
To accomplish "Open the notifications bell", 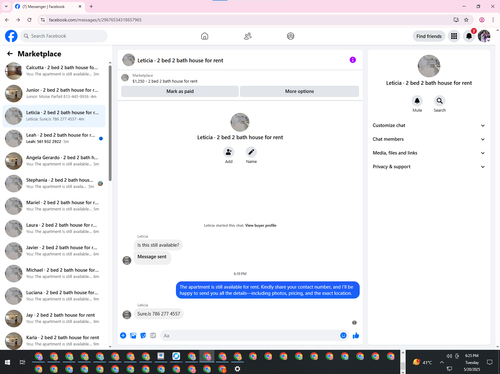I will [x=469, y=36].
